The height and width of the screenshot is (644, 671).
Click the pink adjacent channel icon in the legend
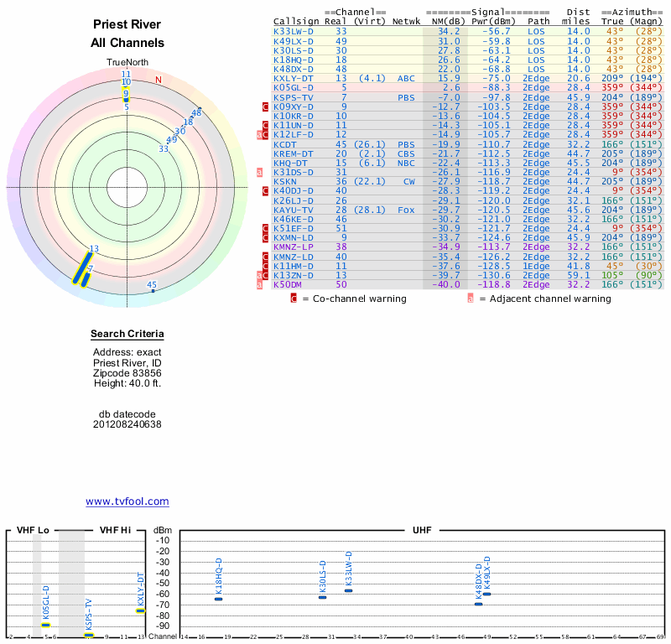[x=471, y=299]
